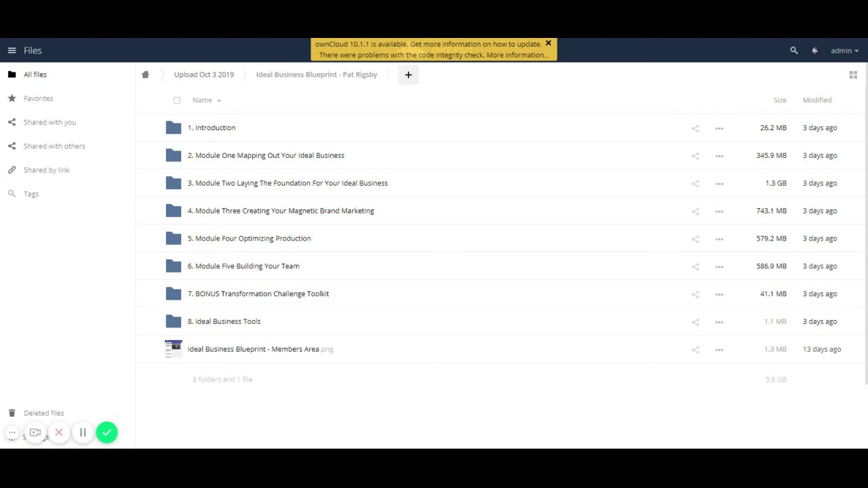
Task: Toggle the recorder camera icon
Action: point(35,432)
